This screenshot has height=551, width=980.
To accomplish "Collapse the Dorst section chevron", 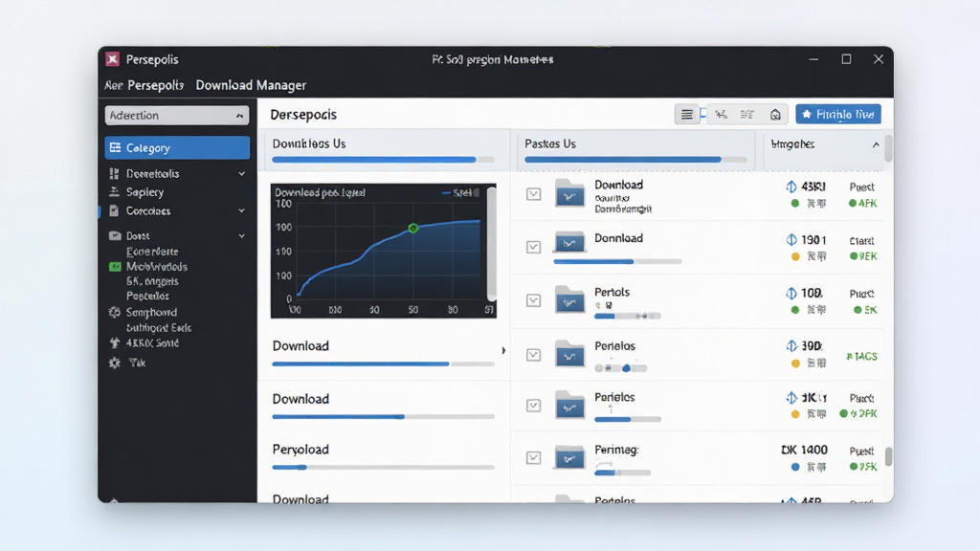I will pyautogui.click(x=242, y=236).
